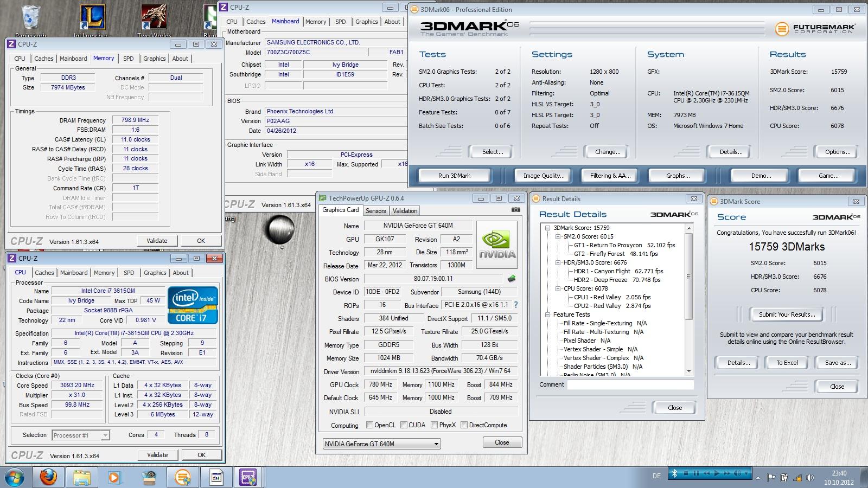Click the Bluetooth icon in media toolbar

675,473
